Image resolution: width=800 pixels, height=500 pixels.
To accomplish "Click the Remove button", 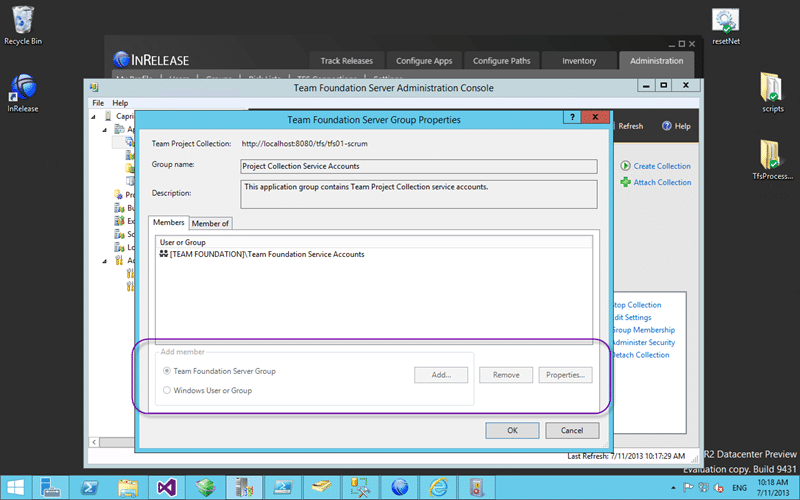I will coord(506,375).
